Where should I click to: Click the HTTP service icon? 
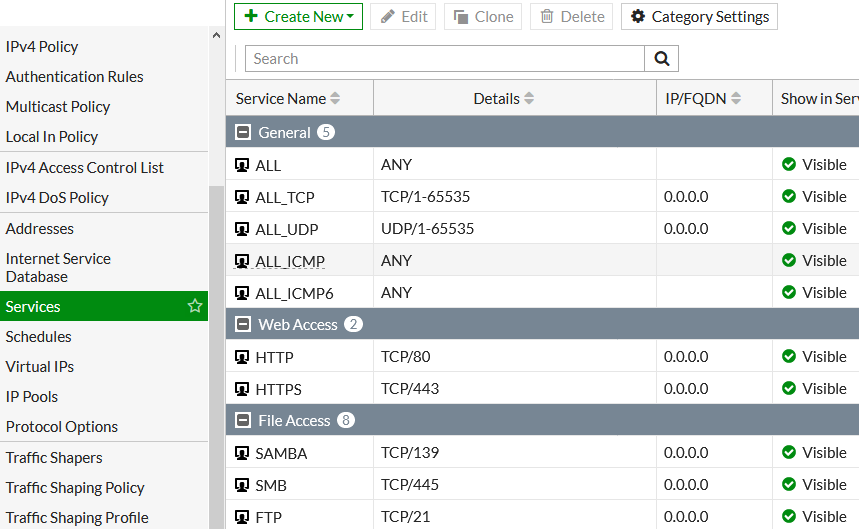[x=242, y=357]
